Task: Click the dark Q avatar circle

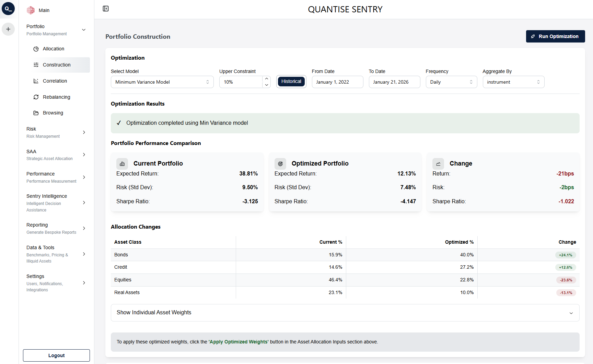Action: pos(8,9)
